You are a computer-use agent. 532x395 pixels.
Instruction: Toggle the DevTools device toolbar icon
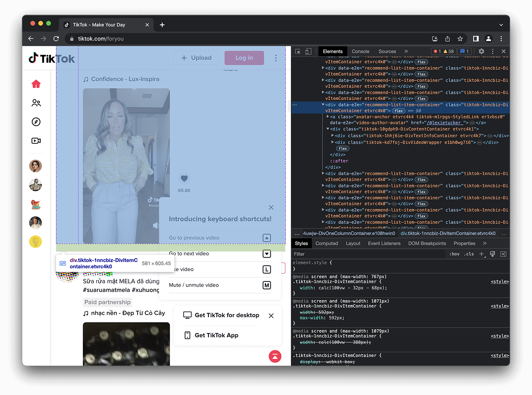click(x=308, y=52)
